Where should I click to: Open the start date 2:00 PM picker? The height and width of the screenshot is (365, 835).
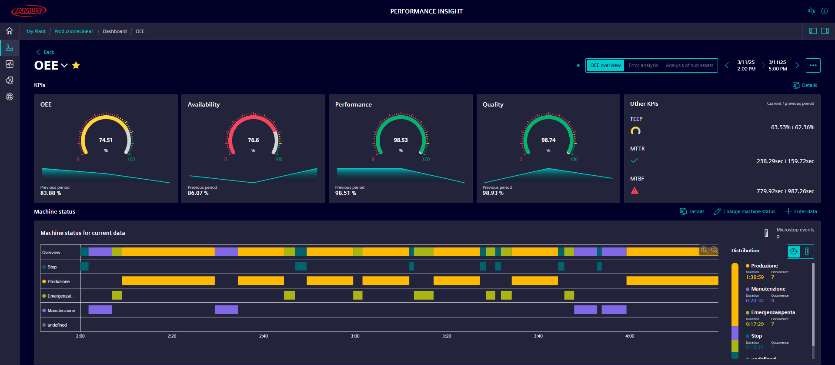tap(746, 65)
